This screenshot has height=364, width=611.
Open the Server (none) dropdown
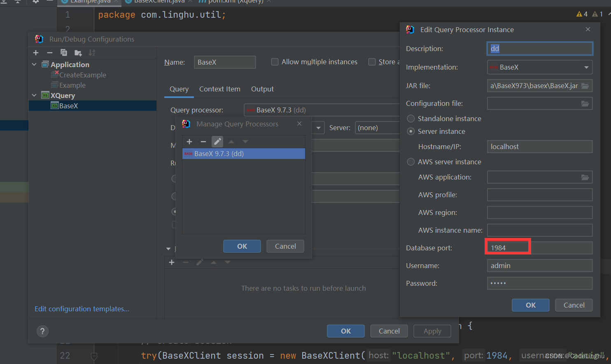[x=377, y=128]
